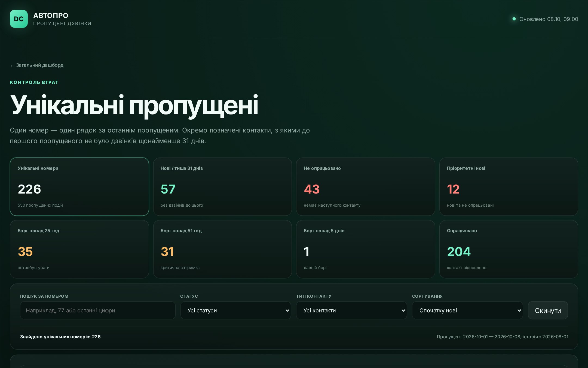Click the green update status dot
The width and height of the screenshot is (588, 368).
pos(514,19)
